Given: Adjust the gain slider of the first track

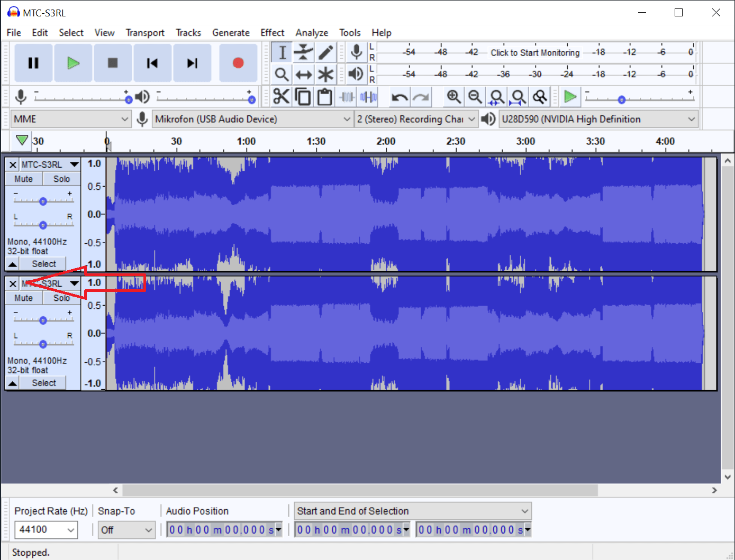Looking at the screenshot, I should tap(42, 200).
